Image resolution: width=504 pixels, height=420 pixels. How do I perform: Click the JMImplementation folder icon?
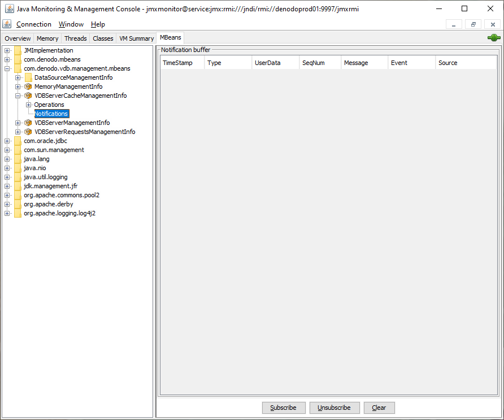(x=18, y=50)
